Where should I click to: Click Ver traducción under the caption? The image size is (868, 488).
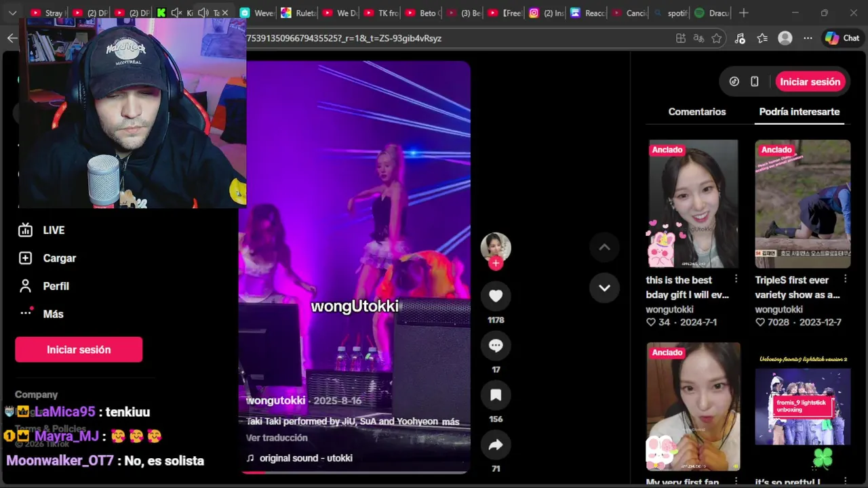tap(277, 438)
